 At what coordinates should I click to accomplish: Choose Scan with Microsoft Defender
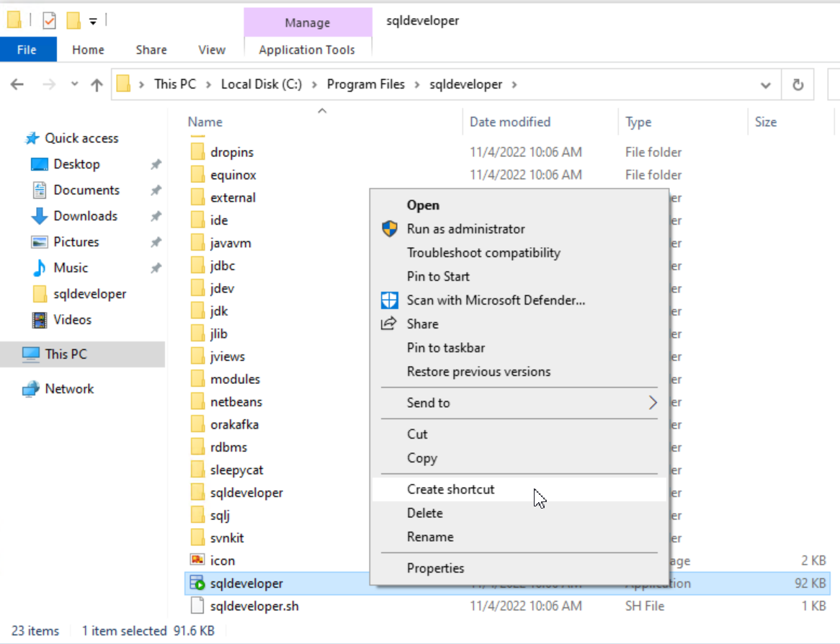(x=519, y=300)
